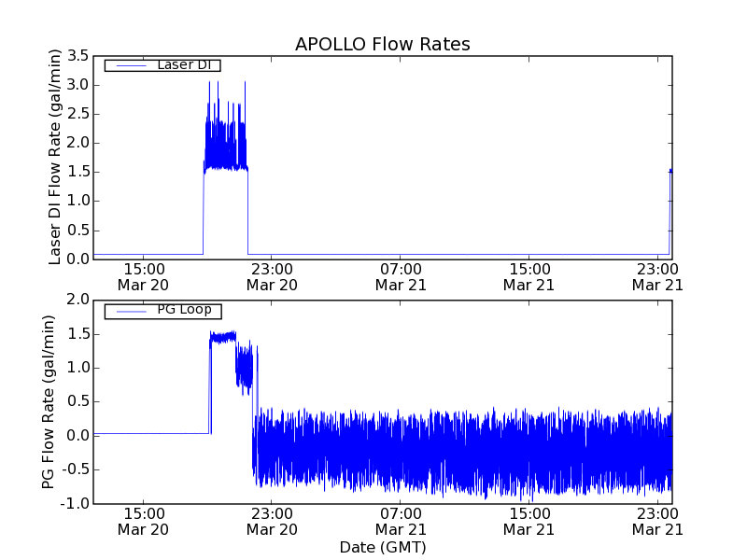The height and width of the screenshot is (560, 747).
Task: Click '15:00 Mar 20' label under bottom chart
Action: point(144,522)
